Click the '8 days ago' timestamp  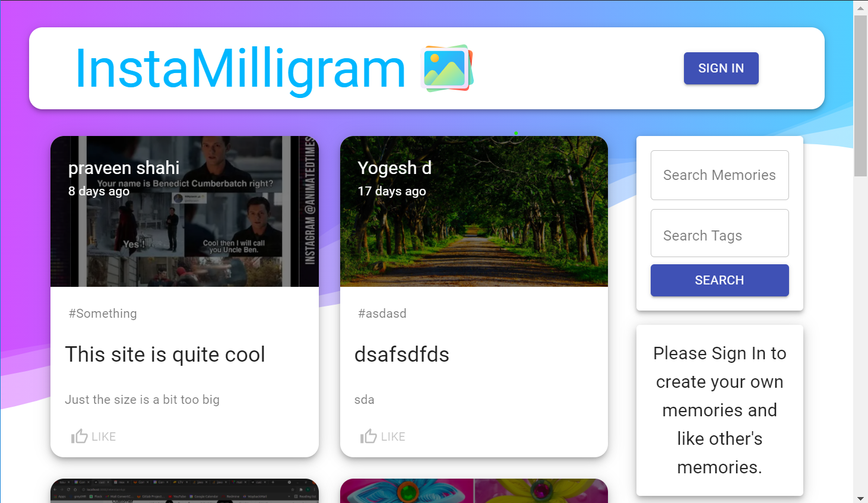(x=99, y=191)
